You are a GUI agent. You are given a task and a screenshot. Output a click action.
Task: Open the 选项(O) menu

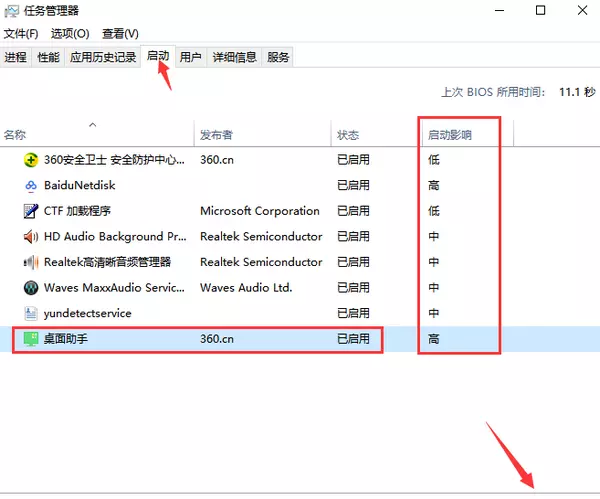pos(70,34)
